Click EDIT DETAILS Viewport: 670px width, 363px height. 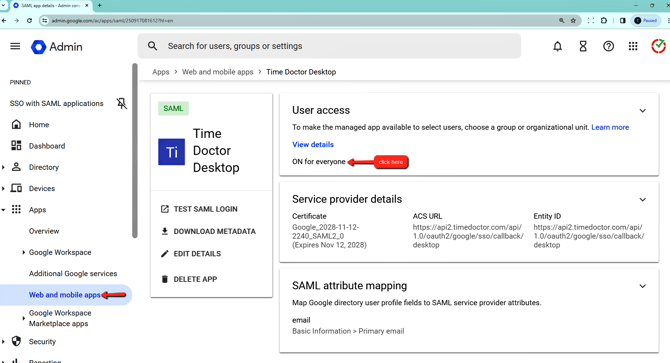(191, 253)
